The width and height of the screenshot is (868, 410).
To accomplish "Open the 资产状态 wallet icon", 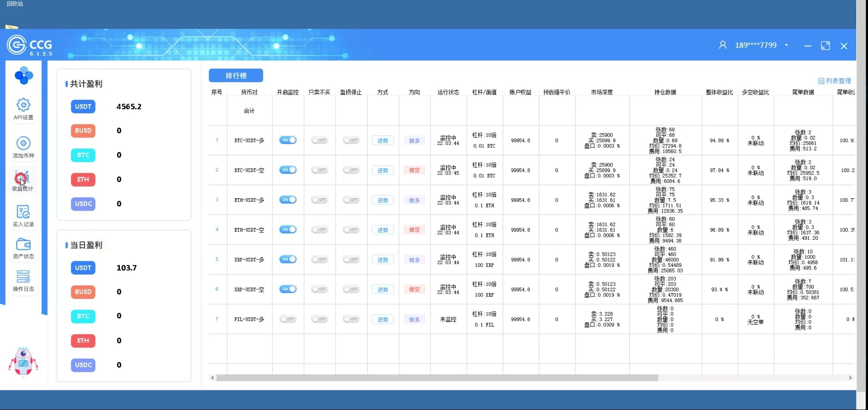I will [x=23, y=244].
